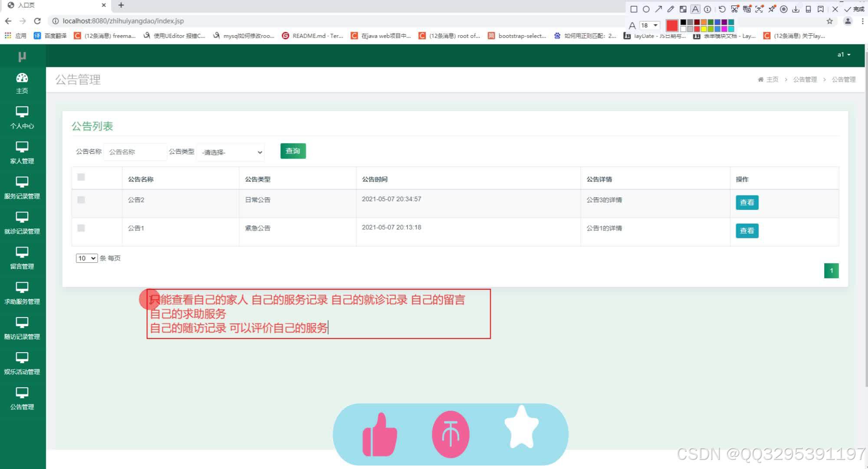Open 留言管理 in the sidebar
This screenshot has height=469, width=868.
[x=22, y=258]
